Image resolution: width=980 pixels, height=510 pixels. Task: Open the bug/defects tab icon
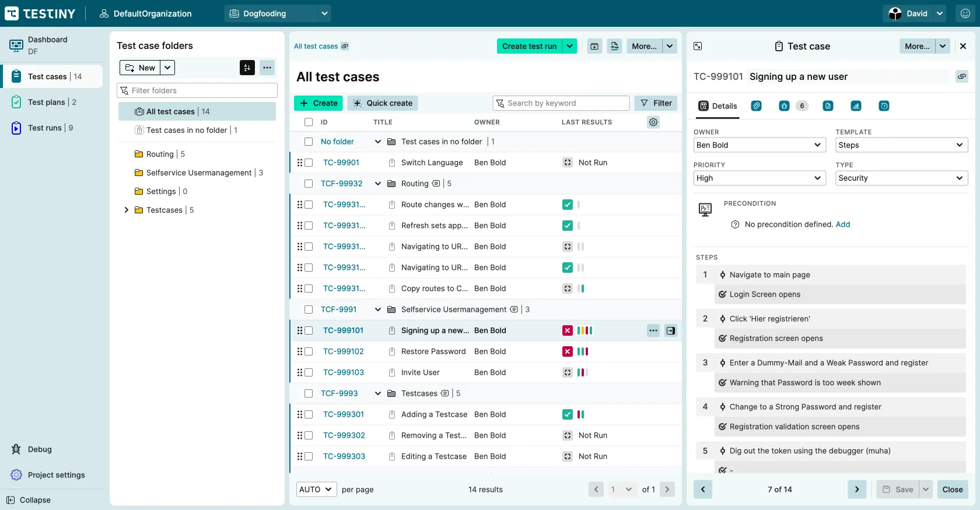[x=785, y=106]
